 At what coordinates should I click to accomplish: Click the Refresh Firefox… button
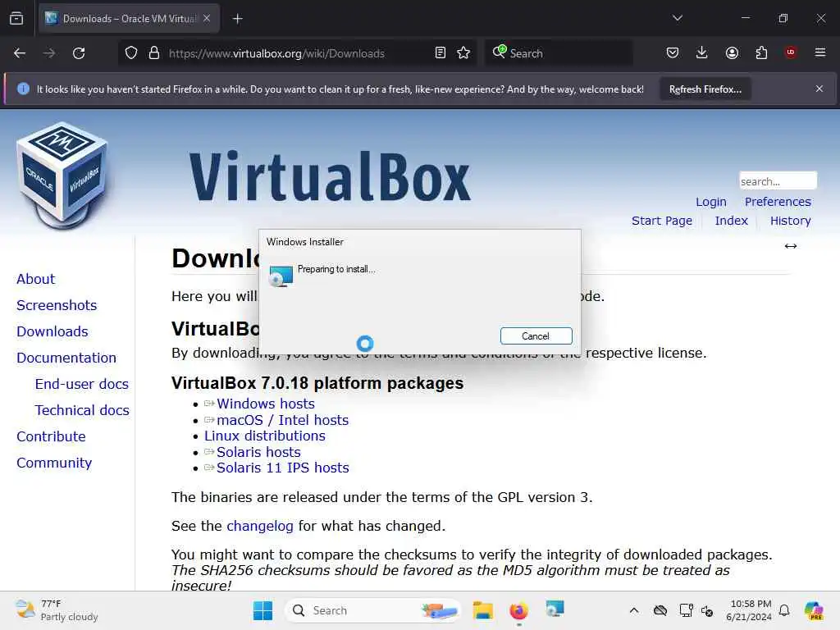(x=705, y=89)
